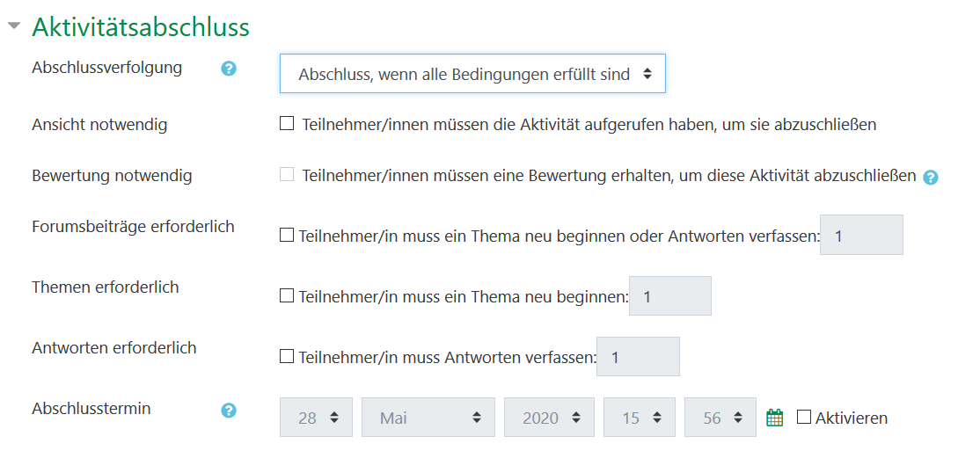Screen dimensions: 980x451
Task: Click help icon next to Abschlusstermin
Action: coord(229,410)
